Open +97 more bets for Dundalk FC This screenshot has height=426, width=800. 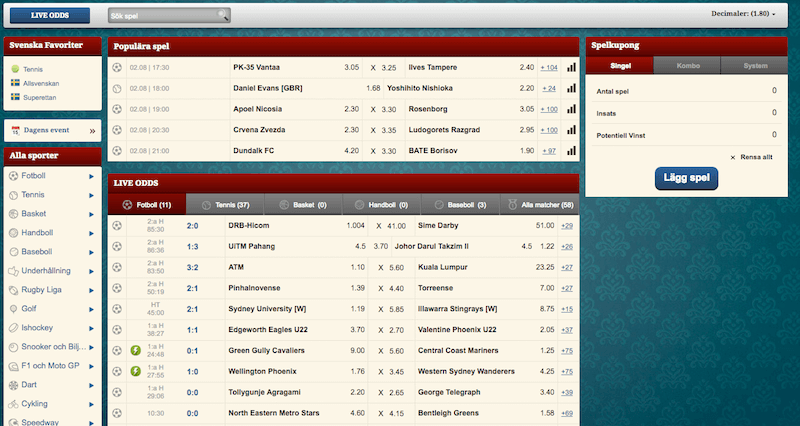549,151
